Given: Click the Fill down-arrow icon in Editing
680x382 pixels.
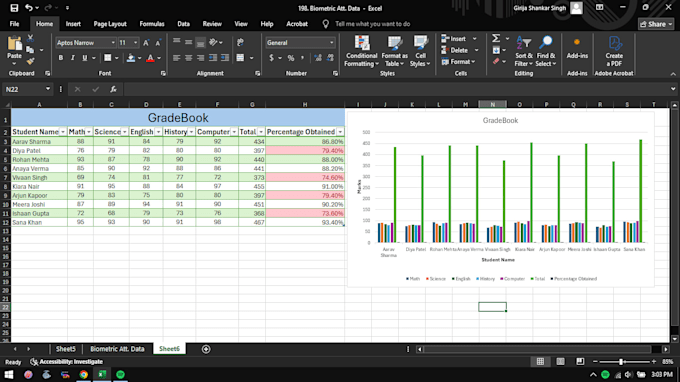Looking at the screenshot, I should 496,50.
